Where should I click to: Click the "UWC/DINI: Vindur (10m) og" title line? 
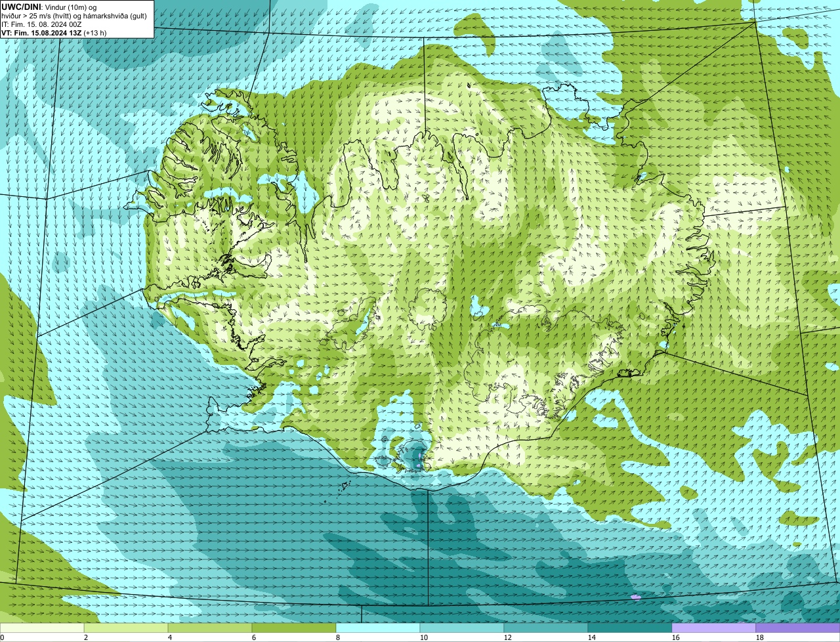point(49,7)
